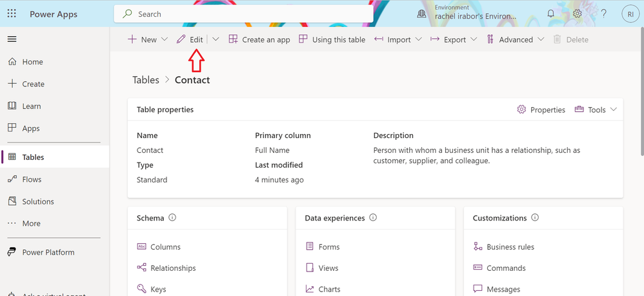Open Learn in the left navigation
The image size is (644, 296).
55,106
